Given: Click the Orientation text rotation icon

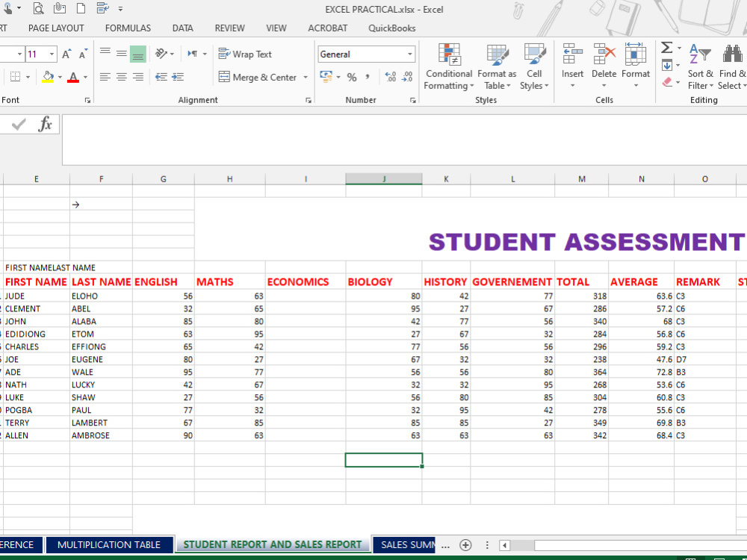Looking at the screenshot, I should coord(161,54).
